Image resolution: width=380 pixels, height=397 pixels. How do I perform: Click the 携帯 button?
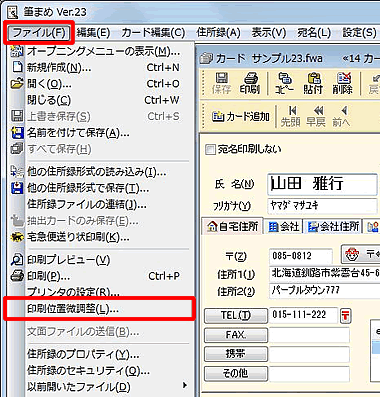[x=236, y=354]
